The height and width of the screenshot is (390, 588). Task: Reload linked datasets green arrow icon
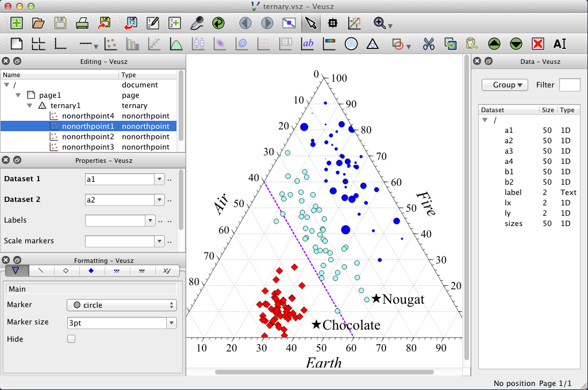(x=218, y=23)
